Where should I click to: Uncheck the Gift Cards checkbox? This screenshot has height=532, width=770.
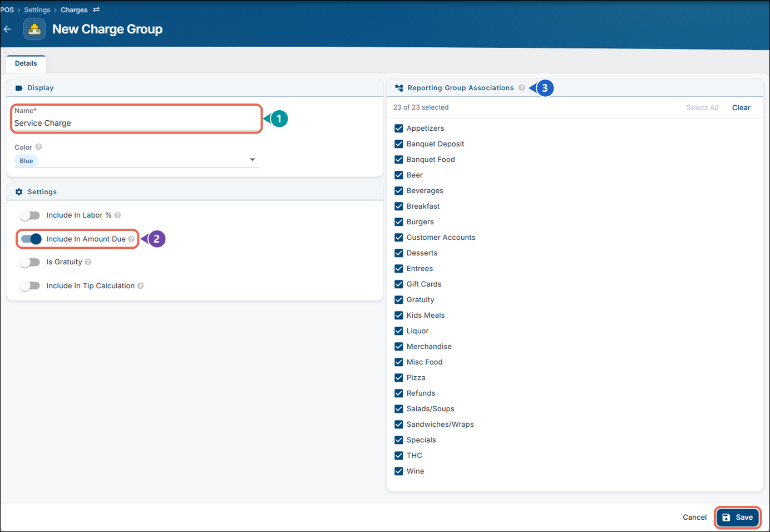pos(398,284)
